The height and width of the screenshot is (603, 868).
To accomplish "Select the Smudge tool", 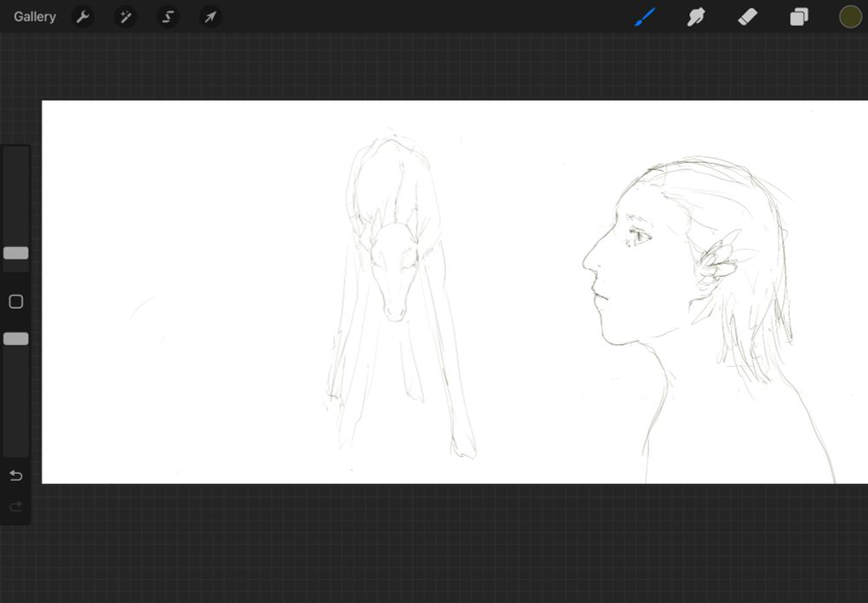I will click(695, 16).
